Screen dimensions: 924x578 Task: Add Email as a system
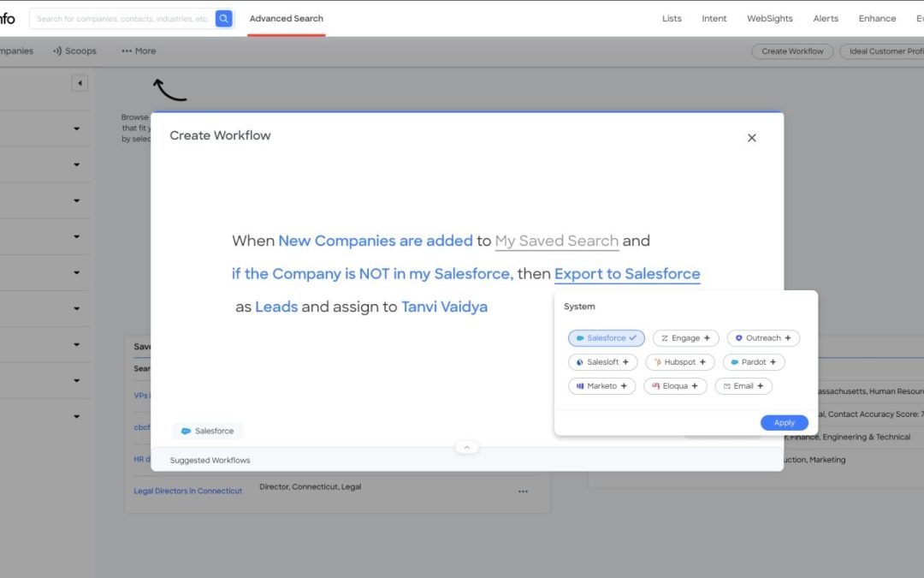point(743,386)
